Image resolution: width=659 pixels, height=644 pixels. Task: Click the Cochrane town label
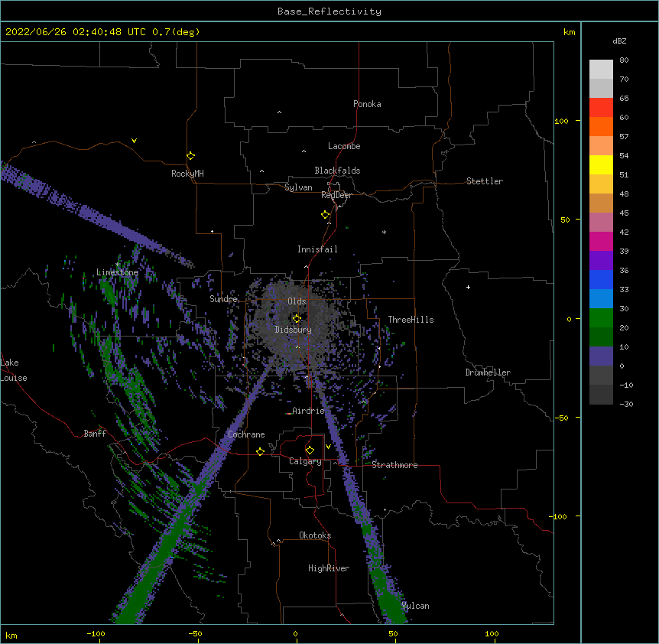[246, 434]
